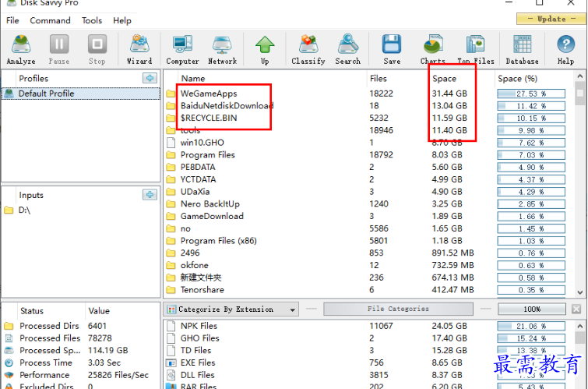
Task: Sort by the Space (%) column header
Action: [517, 79]
